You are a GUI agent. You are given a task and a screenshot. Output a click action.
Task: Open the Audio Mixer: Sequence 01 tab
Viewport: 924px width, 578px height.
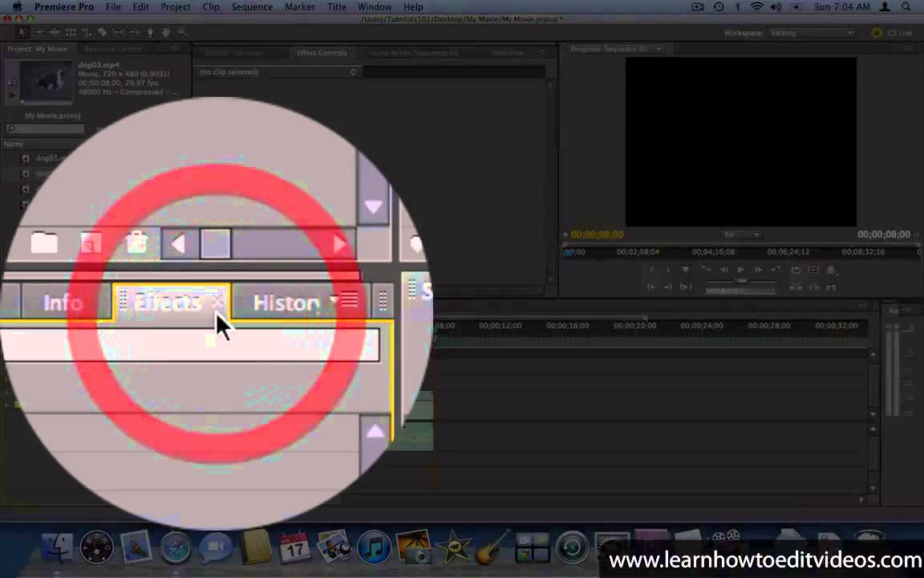(x=414, y=53)
